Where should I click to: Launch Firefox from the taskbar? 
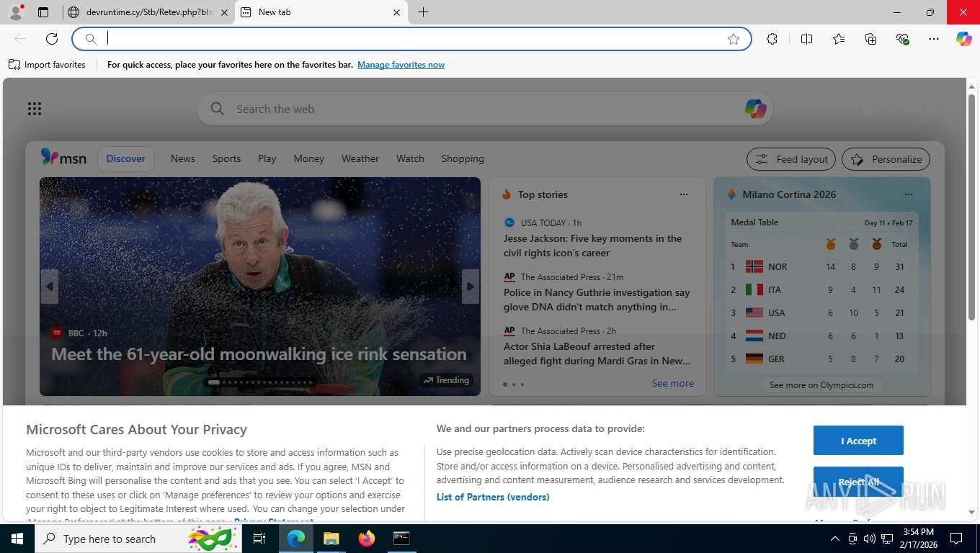click(367, 539)
